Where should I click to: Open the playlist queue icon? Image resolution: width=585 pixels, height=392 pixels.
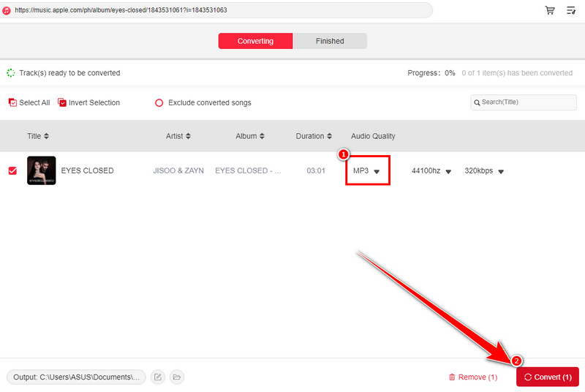571,10
